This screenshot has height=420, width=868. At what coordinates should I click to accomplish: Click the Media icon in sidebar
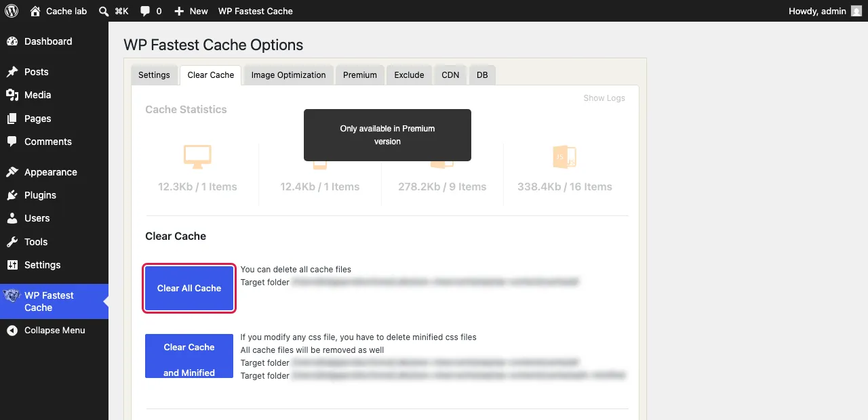coord(12,95)
